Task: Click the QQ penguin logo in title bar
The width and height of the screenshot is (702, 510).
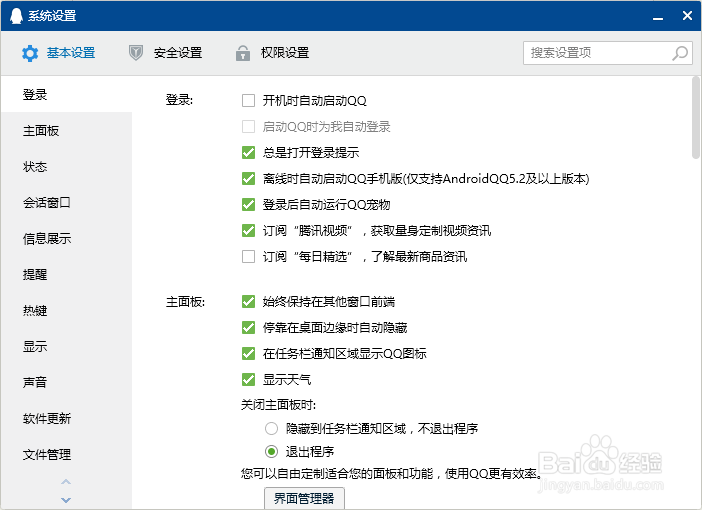Action: click(16, 16)
